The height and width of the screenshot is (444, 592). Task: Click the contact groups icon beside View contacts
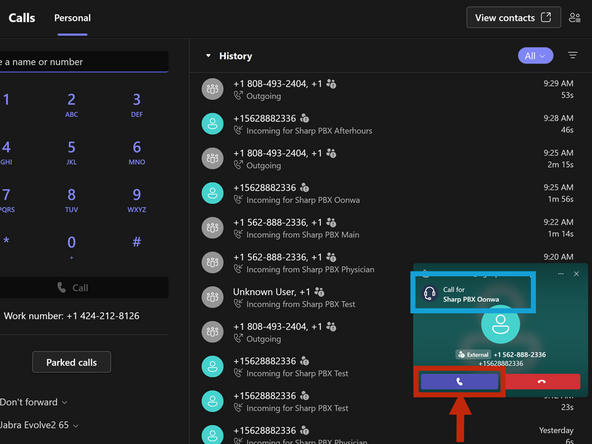coord(575,17)
